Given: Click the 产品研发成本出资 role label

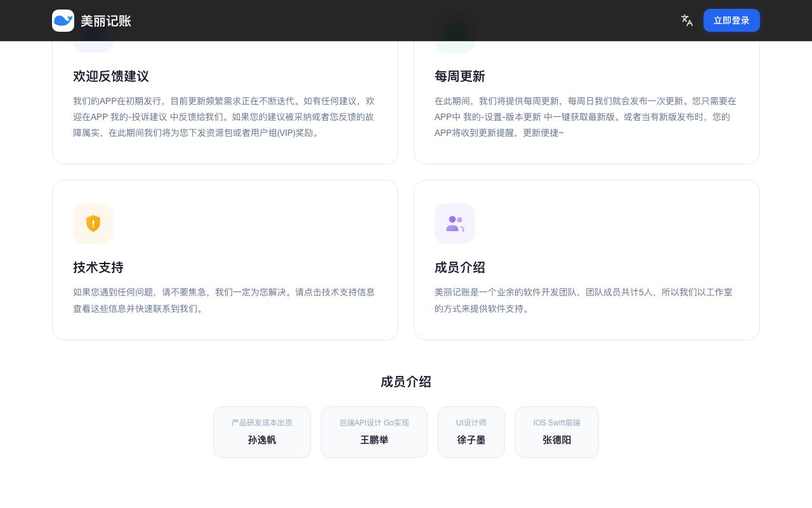Looking at the screenshot, I should (x=262, y=423).
